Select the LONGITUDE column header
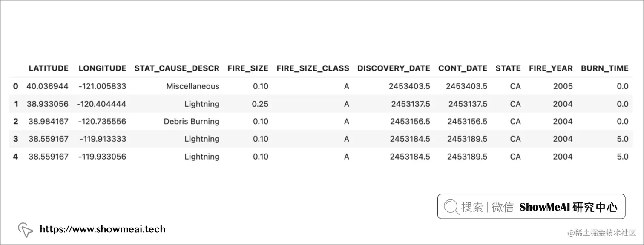This screenshot has height=245, width=644. point(102,68)
